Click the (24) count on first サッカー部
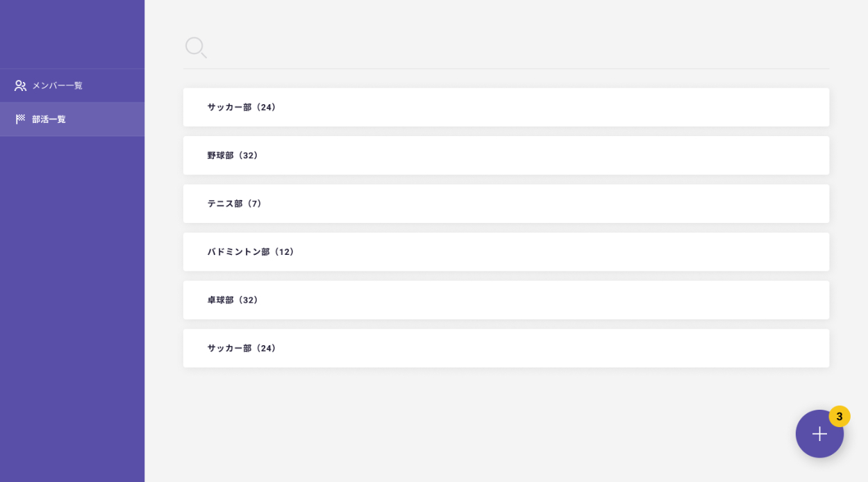 coord(267,107)
